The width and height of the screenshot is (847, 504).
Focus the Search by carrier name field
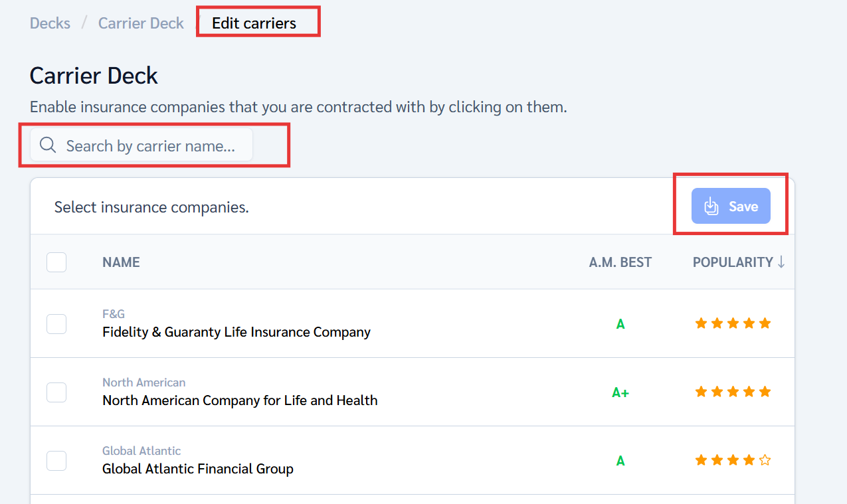coord(150,145)
